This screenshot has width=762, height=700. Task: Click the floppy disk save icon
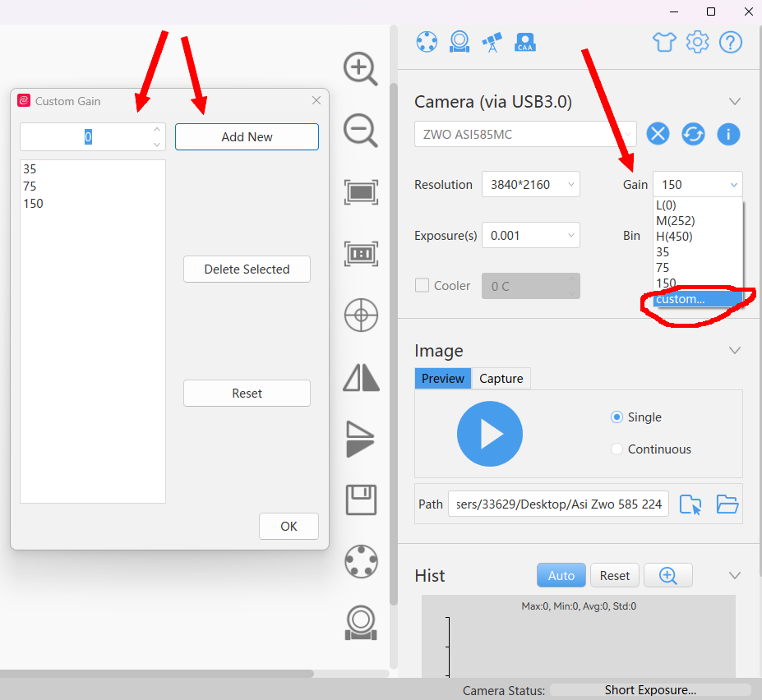tap(361, 500)
